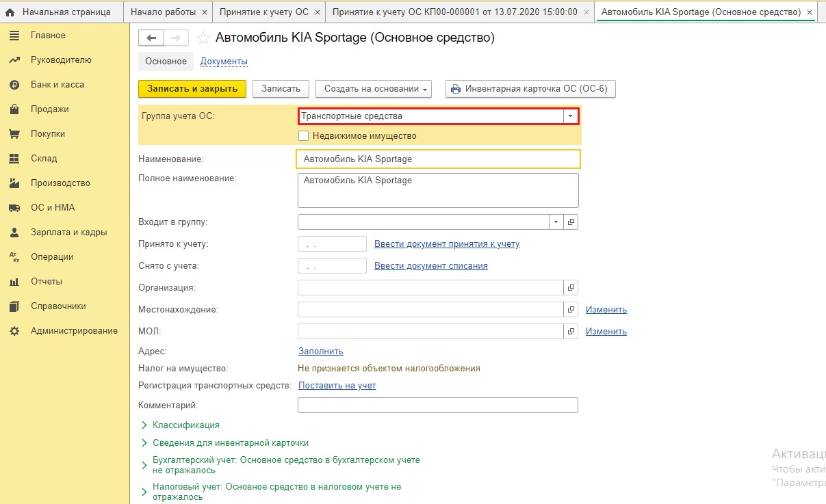Click into the Местонахождение input field
Viewport: 826px width, 504px height.
430,310
